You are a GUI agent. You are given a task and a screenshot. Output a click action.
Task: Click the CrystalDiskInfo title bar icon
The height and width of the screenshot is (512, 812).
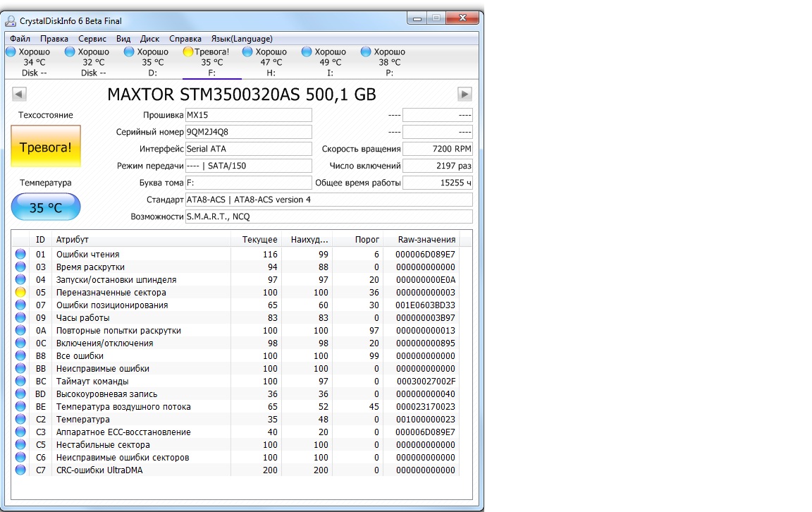pos(11,20)
